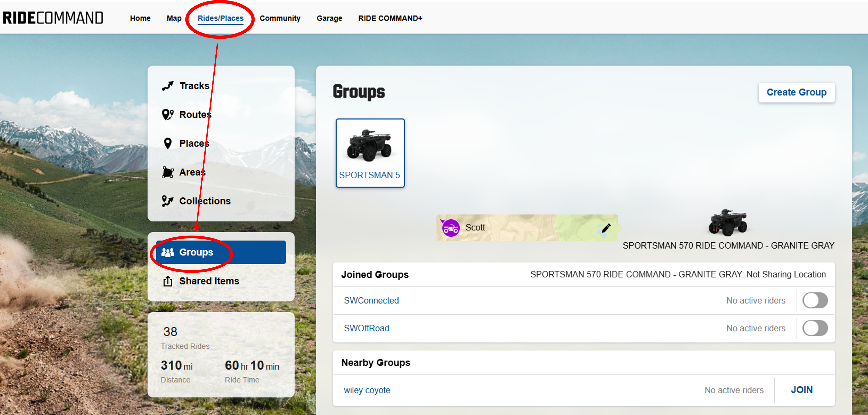Open the Map page
The height and width of the screenshot is (415, 868).
pyautogui.click(x=174, y=18)
